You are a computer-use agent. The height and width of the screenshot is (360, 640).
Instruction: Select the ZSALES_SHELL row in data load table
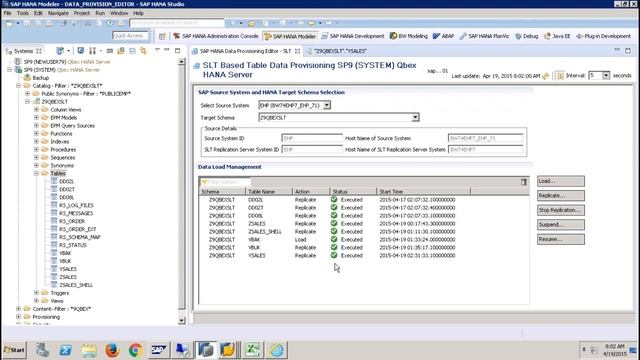pyautogui.click(x=364, y=231)
